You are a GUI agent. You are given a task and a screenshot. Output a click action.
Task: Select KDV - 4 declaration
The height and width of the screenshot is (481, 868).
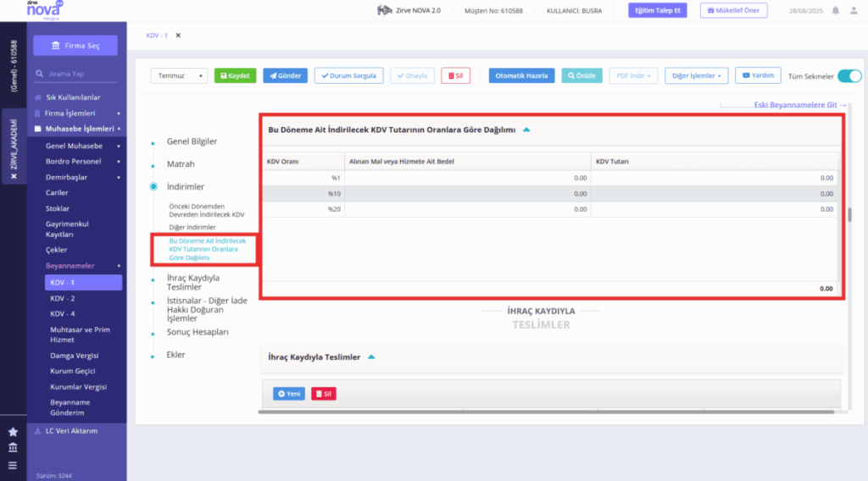[x=63, y=314]
